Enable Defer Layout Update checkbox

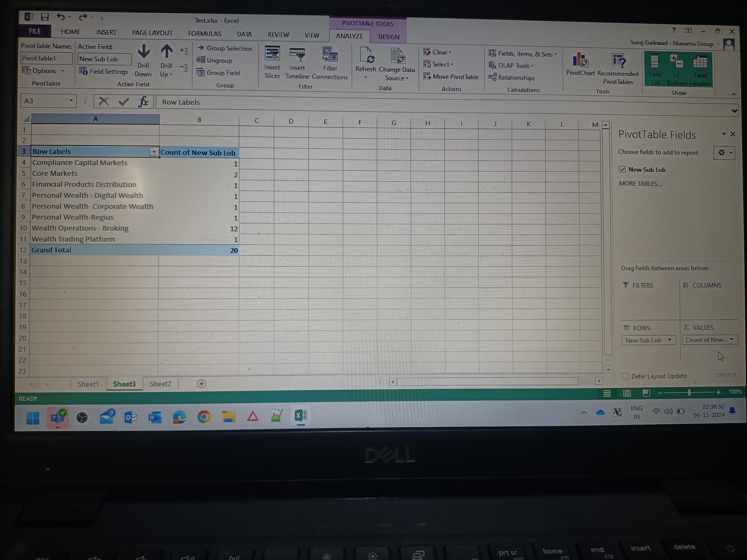pyautogui.click(x=625, y=376)
